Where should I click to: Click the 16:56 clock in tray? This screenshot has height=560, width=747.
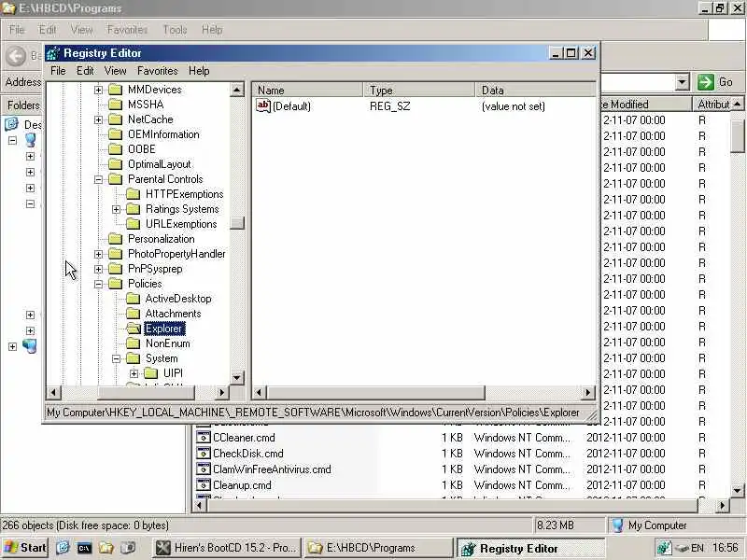[726, 548]
